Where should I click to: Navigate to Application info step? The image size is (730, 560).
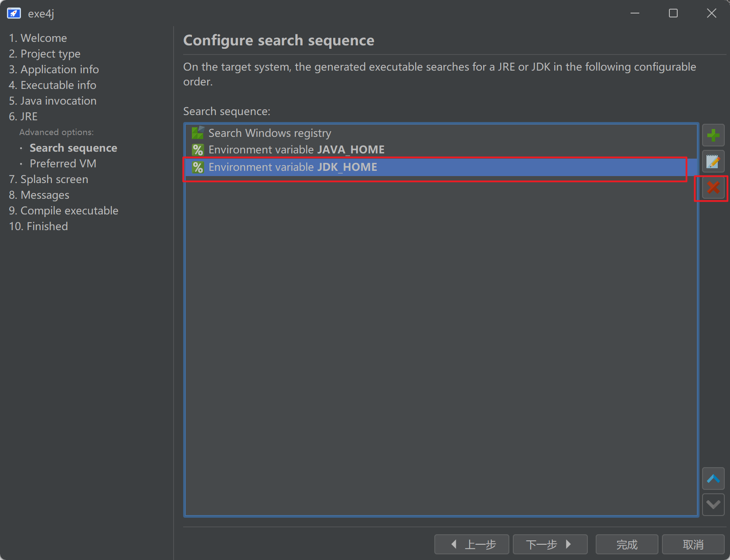coord(54,70)
